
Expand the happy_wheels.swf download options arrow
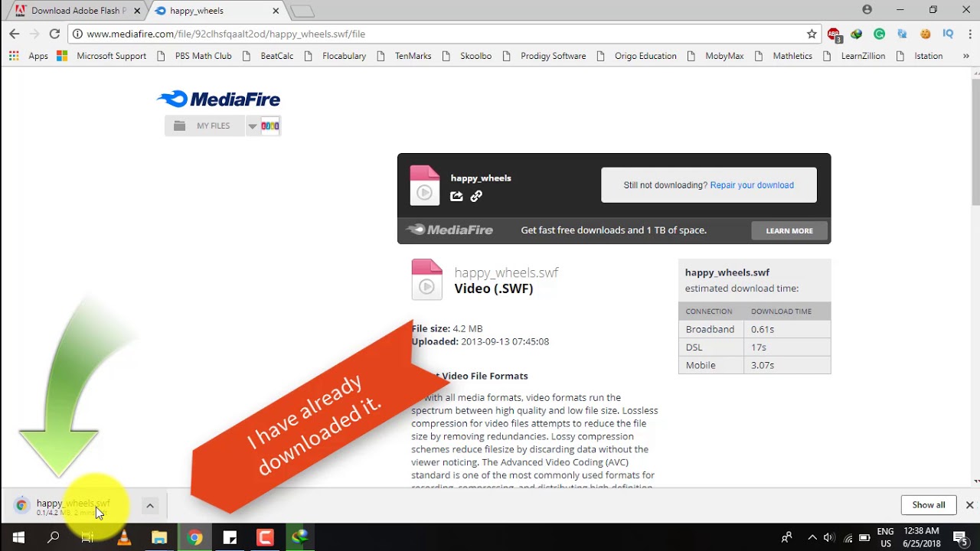coord(150,505)
